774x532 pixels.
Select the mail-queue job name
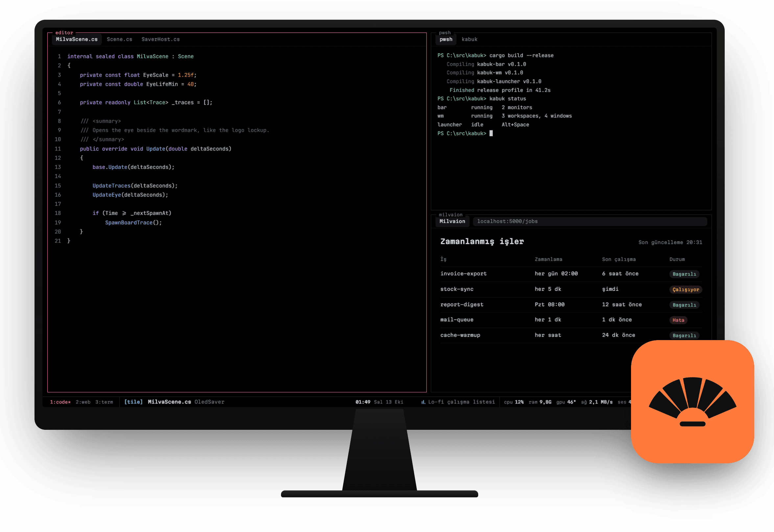(x=456, y=319)
